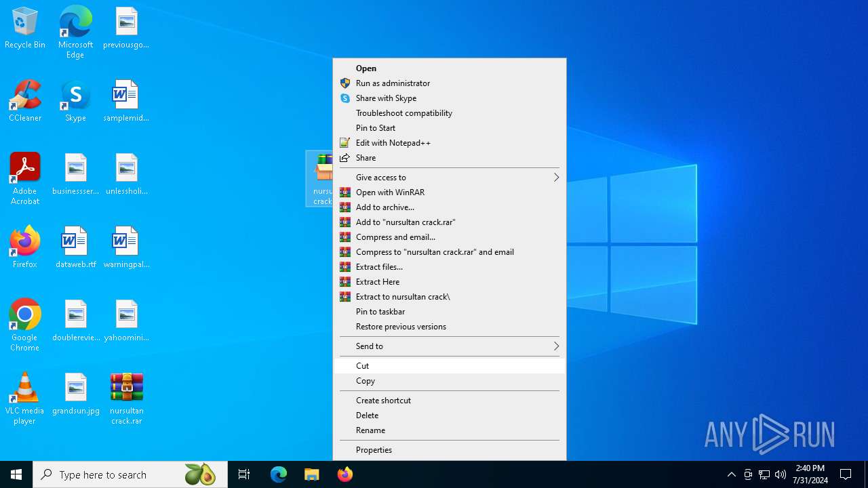Open the clock and date flyout
Screen dimensions: 868x488
pos(810,474)
